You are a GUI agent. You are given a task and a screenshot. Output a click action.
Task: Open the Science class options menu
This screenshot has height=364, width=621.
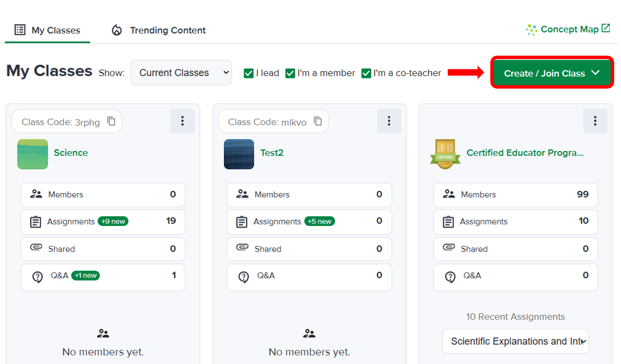182,121
